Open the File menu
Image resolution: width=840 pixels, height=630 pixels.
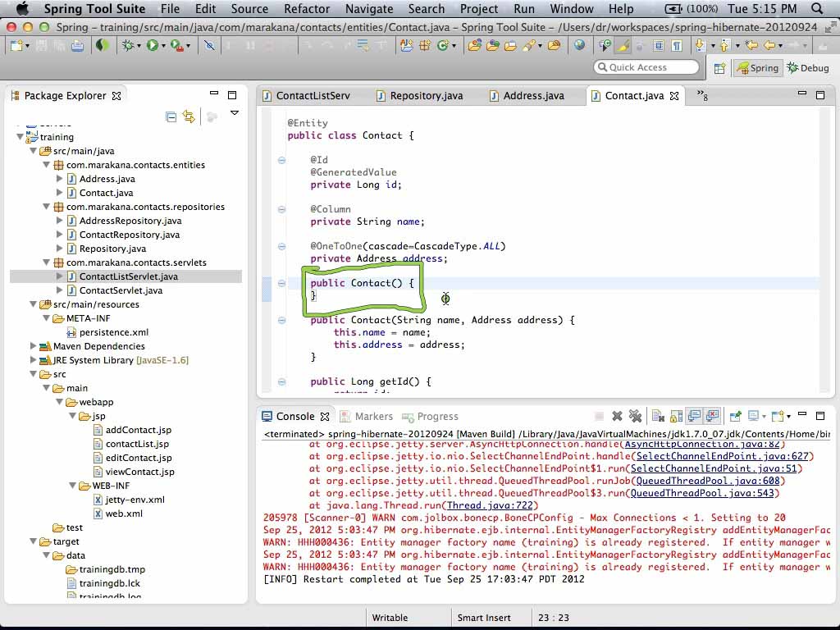coord(170,8)
